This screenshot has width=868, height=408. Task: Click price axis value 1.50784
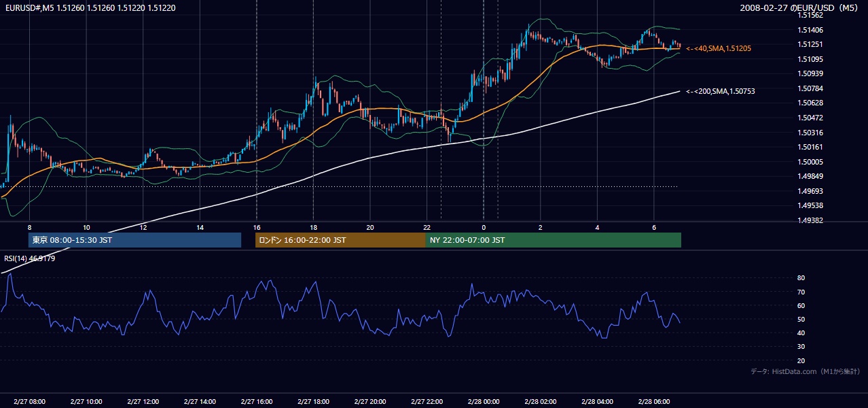click(x=810, y=88)
